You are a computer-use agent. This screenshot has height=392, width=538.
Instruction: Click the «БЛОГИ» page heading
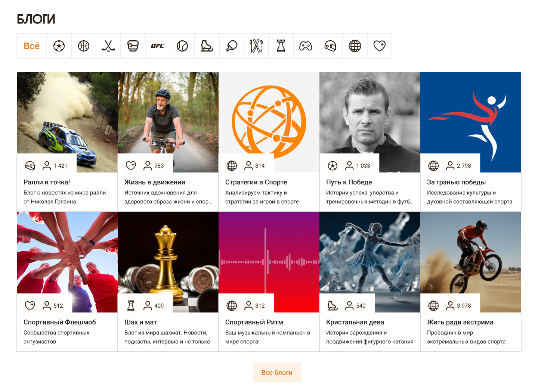[36, 19]
